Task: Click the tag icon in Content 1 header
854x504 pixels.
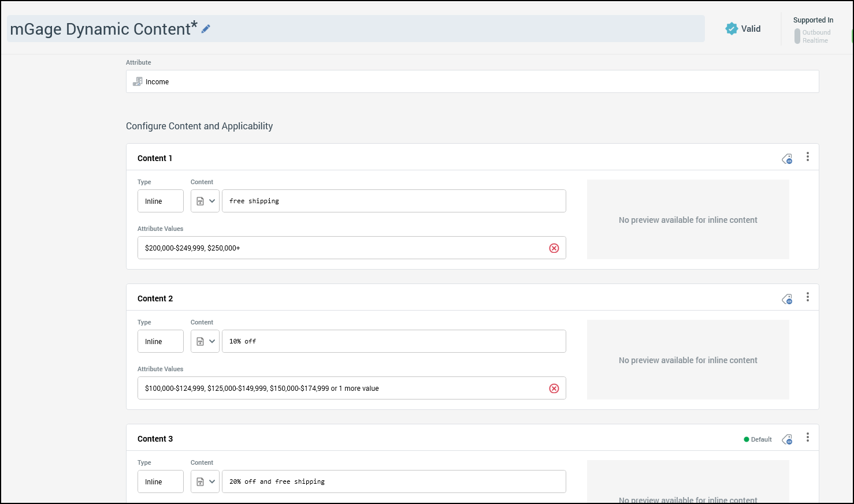Action: [x=787, y=159]
